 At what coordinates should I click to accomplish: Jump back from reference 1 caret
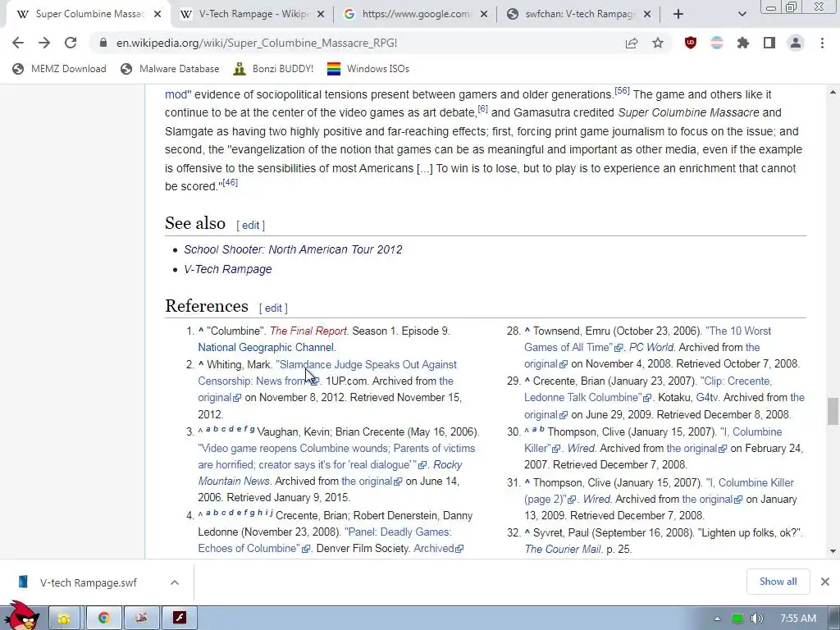(201, 331)
